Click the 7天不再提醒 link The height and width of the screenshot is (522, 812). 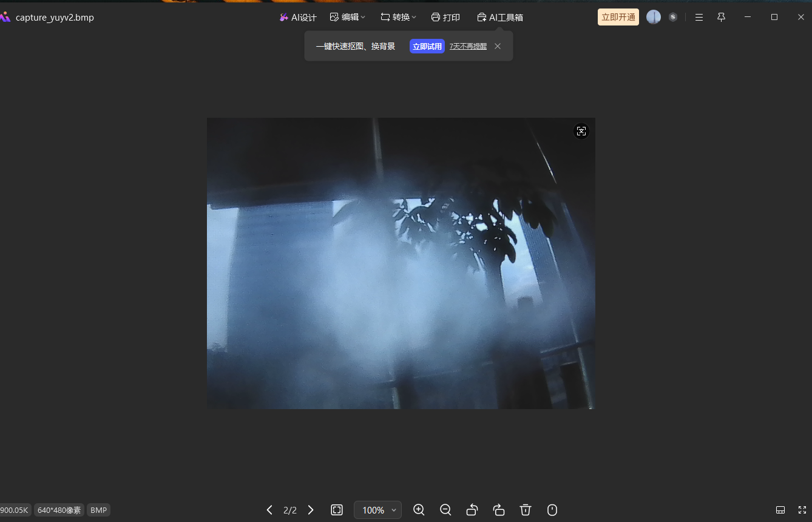coord(468,46)
